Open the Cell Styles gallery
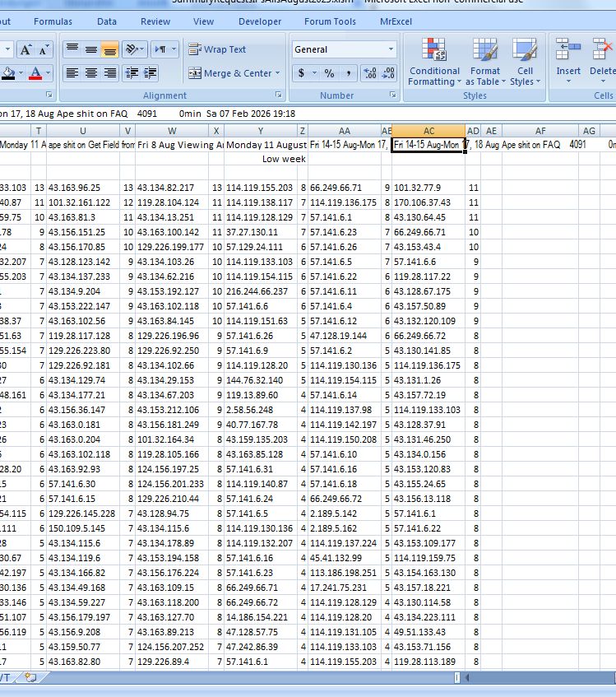This screenshot has width=616, height=697. (525, 63)
